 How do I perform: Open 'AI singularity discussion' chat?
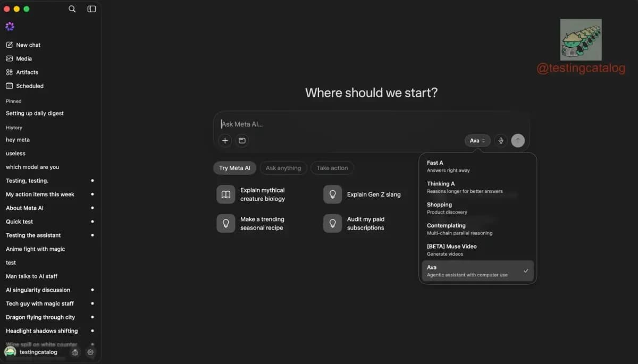[38, 290]
